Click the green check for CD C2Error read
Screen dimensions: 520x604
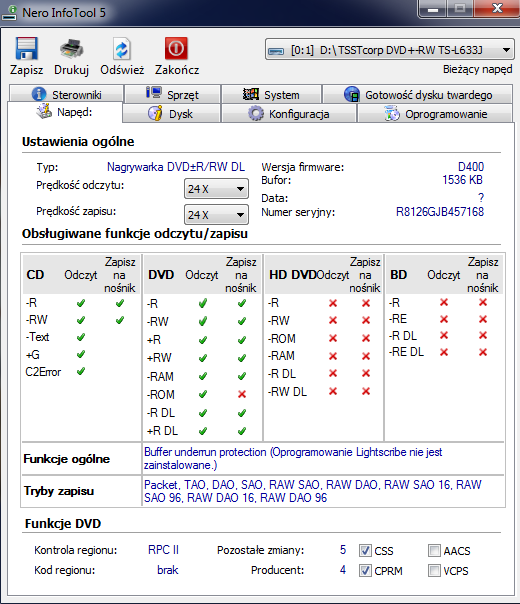tap(81, 371)
